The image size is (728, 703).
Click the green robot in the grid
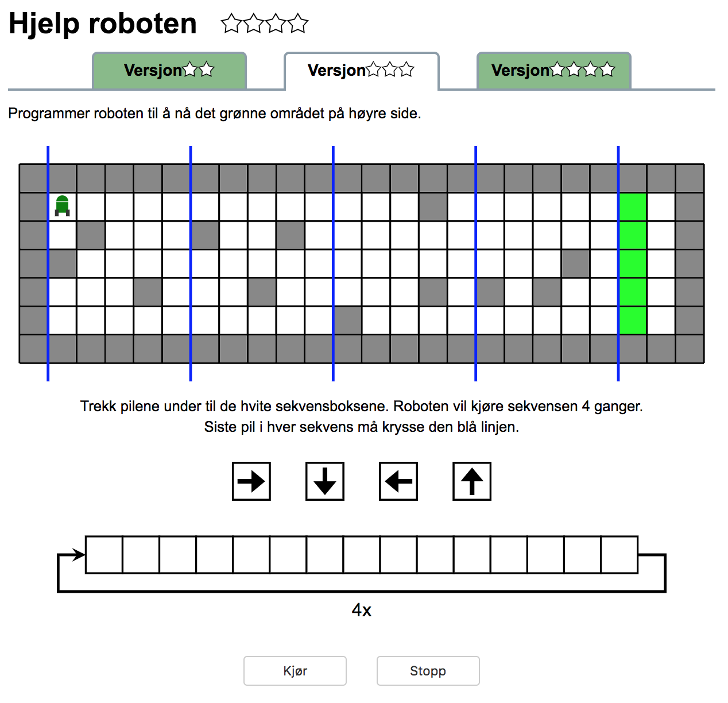[62, 206]
